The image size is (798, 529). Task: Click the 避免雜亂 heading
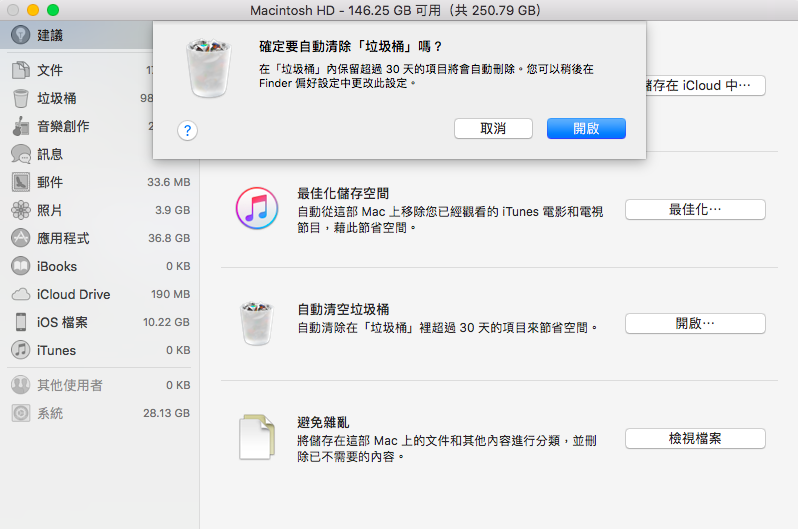tap(323, 422)
